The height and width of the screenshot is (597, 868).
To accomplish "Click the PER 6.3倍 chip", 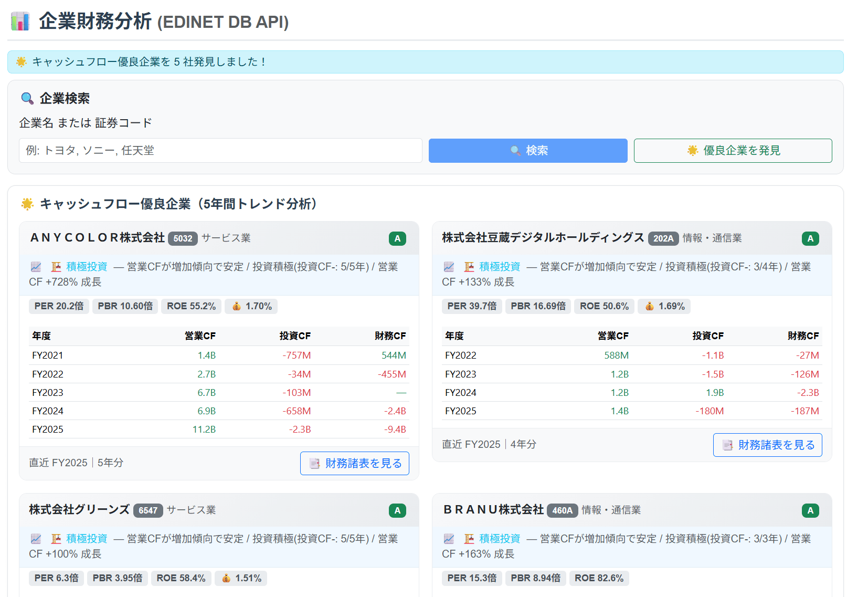I will click(56, 578).
